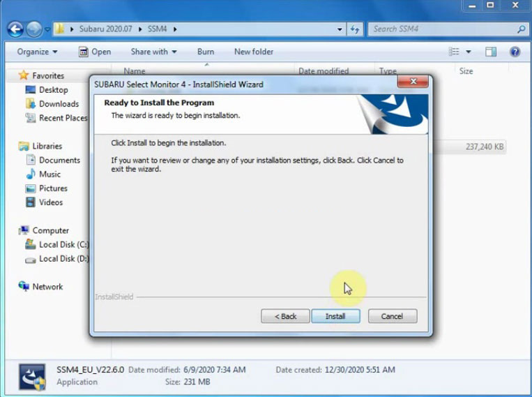Image resolution: width=532 pixels, height=397 pixels.
Task: Sort by the Size column header
Action: (466, 71)
